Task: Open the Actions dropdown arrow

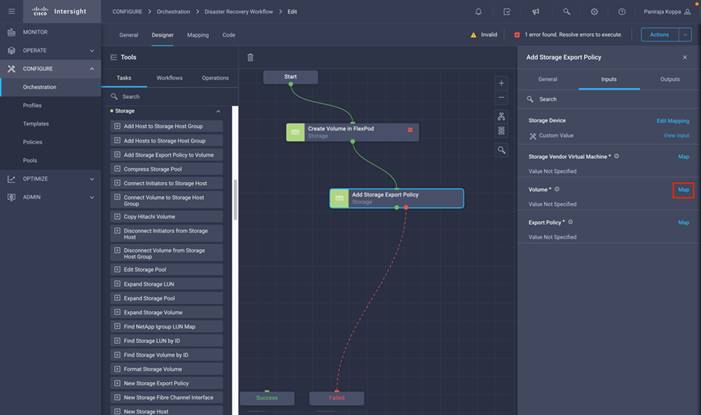Action: [x=685, y=34]
